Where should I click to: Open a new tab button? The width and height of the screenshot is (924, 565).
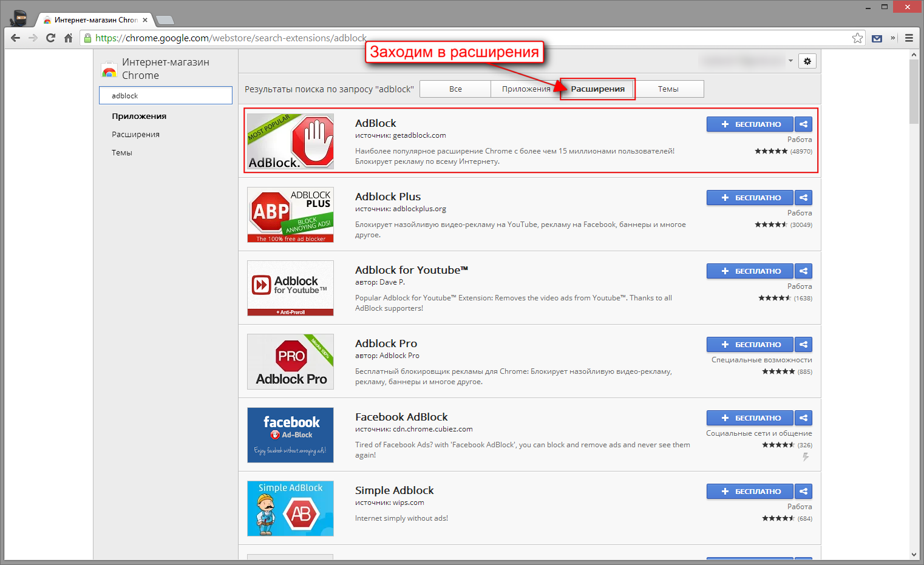165,20
